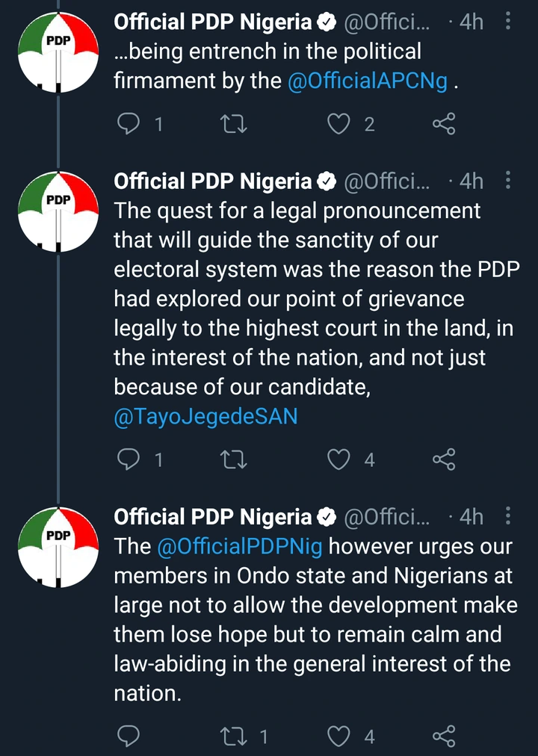Open the reply icon on legal pronouncement tweet
This screenshot has width=538, height=756.
(130, 459)
